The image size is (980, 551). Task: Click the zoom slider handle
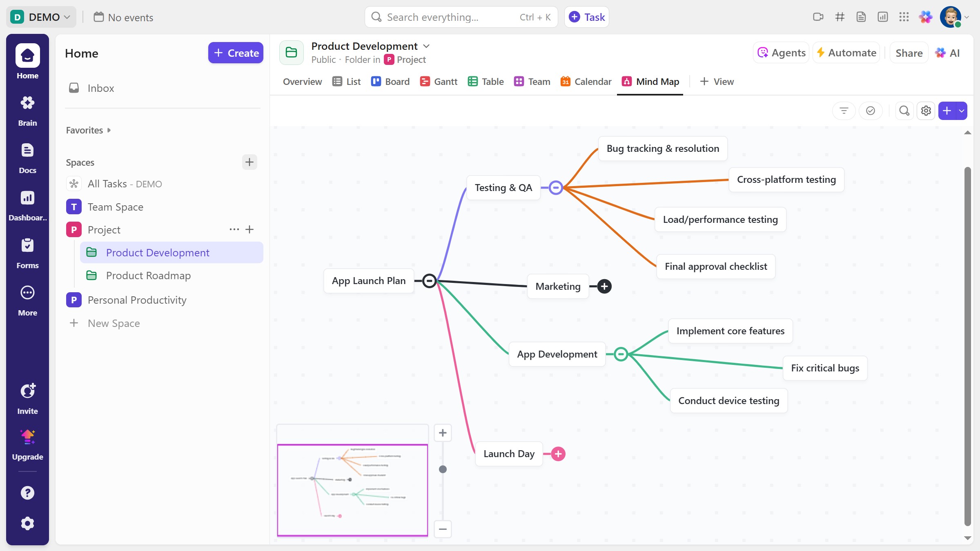click(443, 469)
